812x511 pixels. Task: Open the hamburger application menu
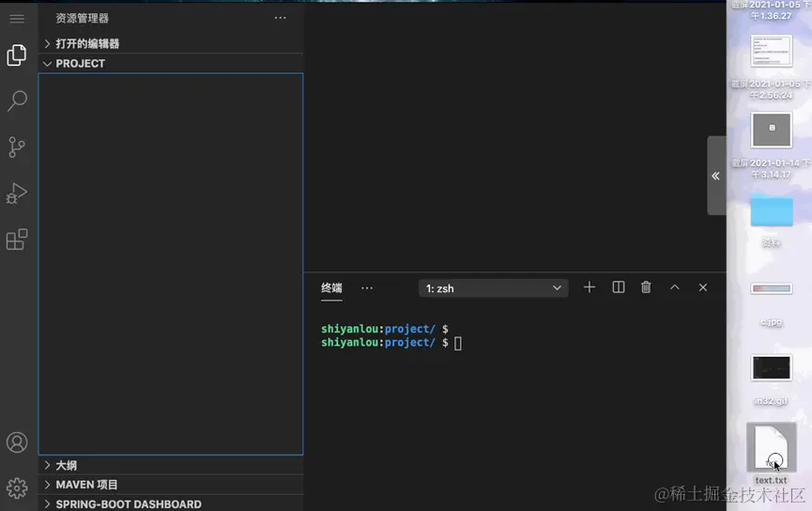coord(17,19)
